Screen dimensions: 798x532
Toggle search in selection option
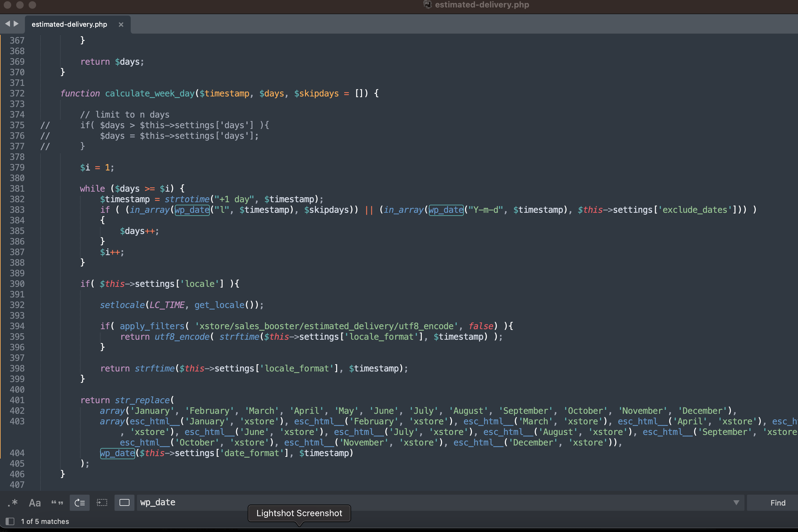pos(102,502)
